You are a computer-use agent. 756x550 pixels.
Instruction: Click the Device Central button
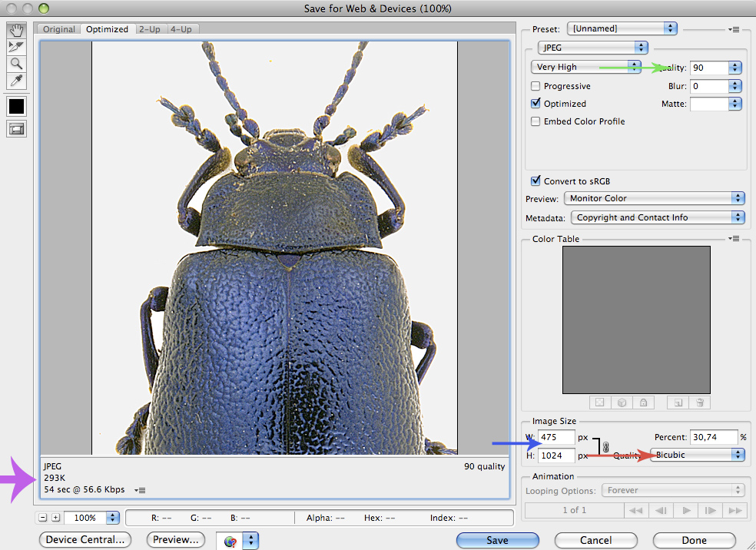(85, 540)
